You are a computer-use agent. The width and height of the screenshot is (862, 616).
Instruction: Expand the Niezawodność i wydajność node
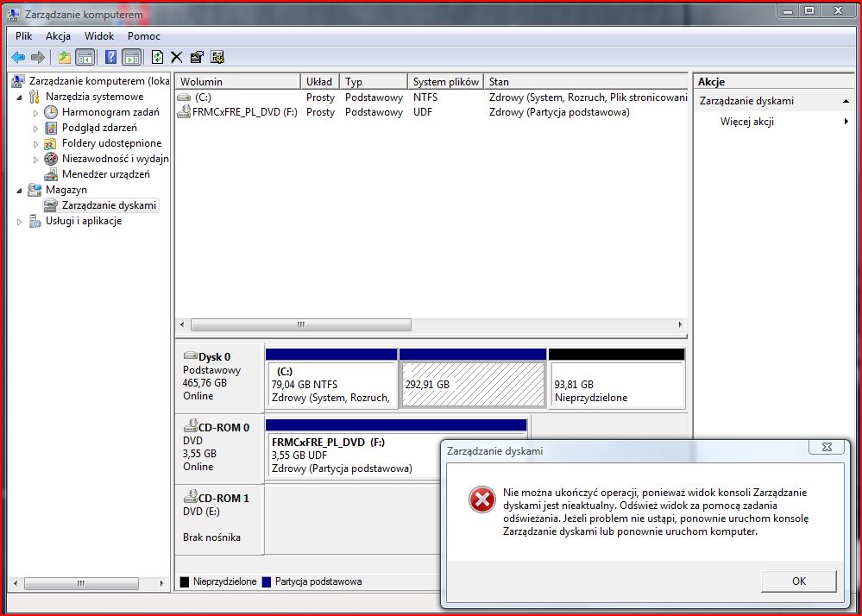[35, 160]
